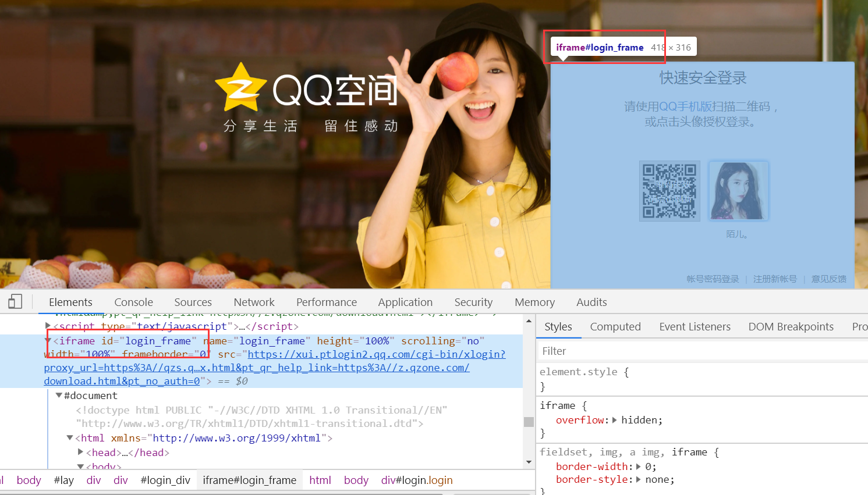Click 意见反馈 link
The width and height of the screenshot is (868, 495).
tap(829, 279)
